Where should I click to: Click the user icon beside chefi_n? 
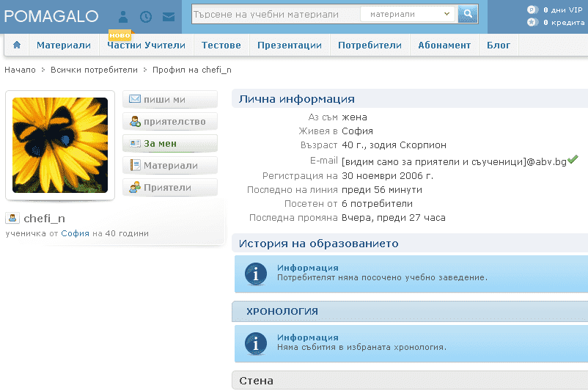tap(12, 218)
